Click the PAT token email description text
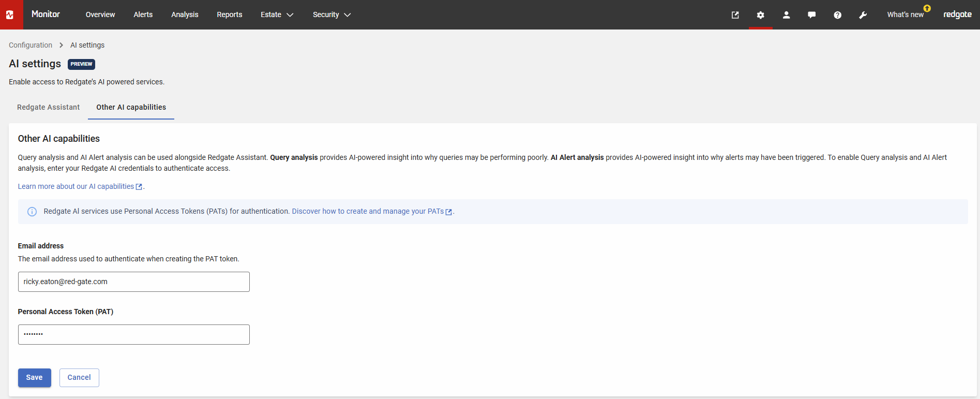980x399 pixels. 129,259
